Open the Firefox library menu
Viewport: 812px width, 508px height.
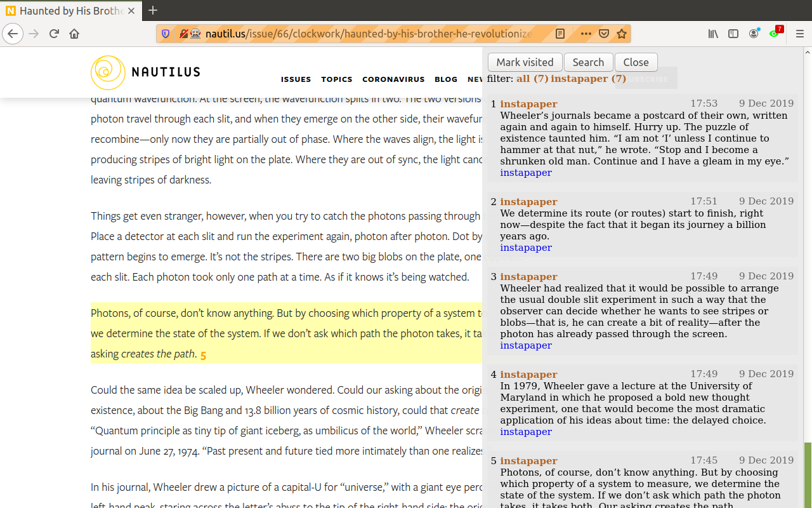click(x=713, y=34)
